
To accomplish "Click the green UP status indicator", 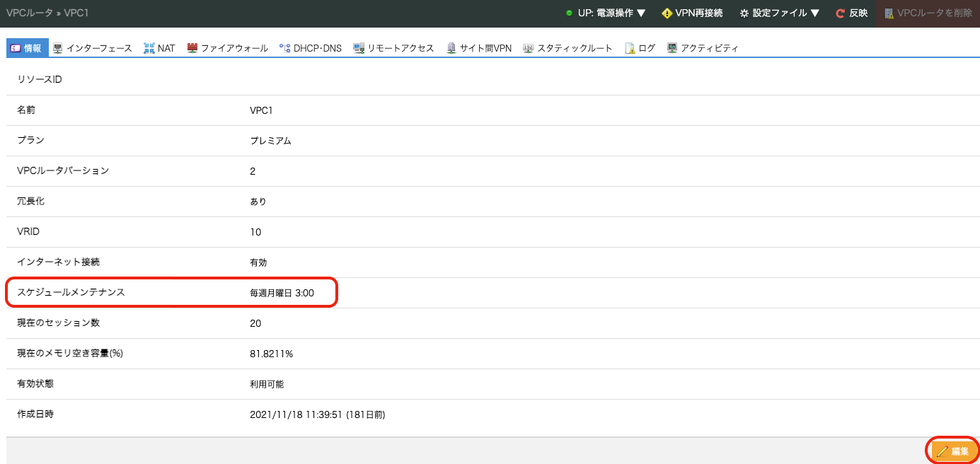I will point(569,13).
